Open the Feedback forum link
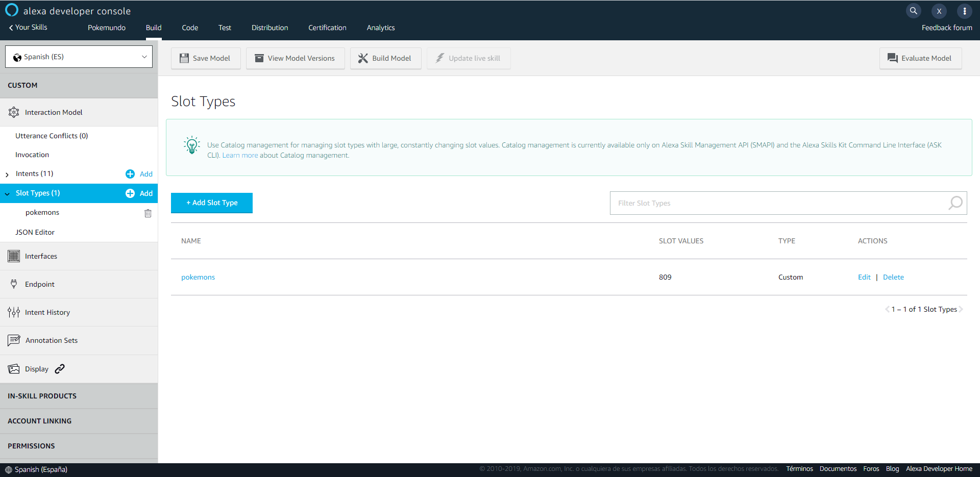 point(947,28)
